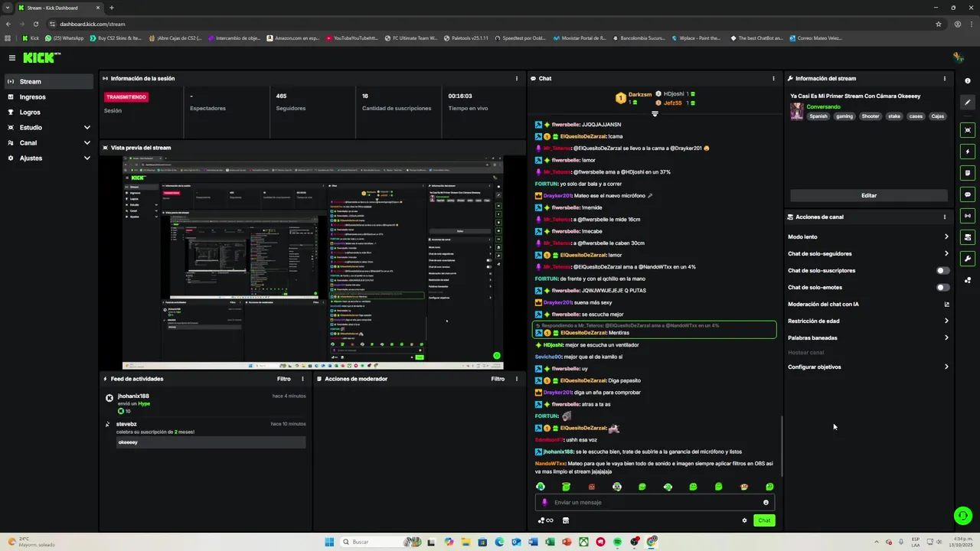The width and height of the screenshot is (980, 551).
Task: Click Filtro in Acciones de moderador
Action: [x=498, y=379]
